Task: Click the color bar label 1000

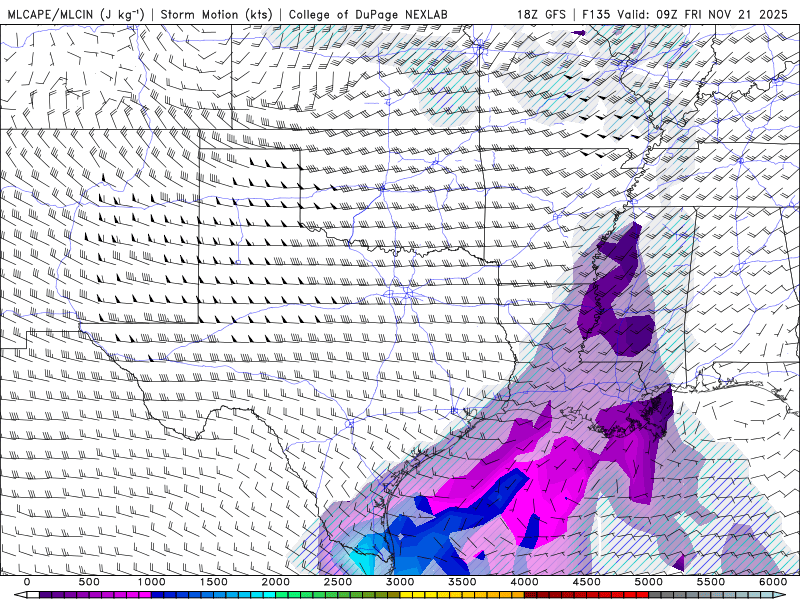Action: [152, 582]
